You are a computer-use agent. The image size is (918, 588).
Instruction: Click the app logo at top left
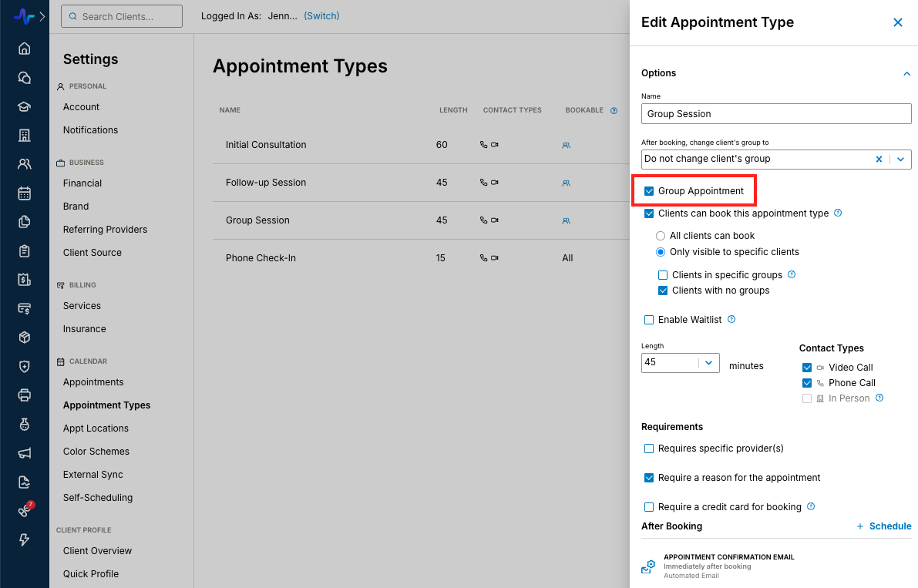[x=24, y=16]
